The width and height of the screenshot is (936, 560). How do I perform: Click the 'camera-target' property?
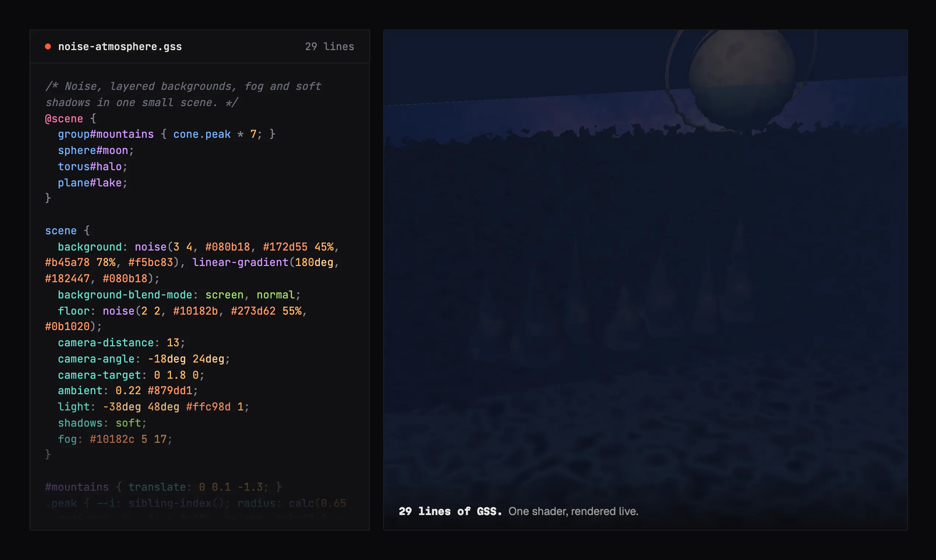[99, 375]
